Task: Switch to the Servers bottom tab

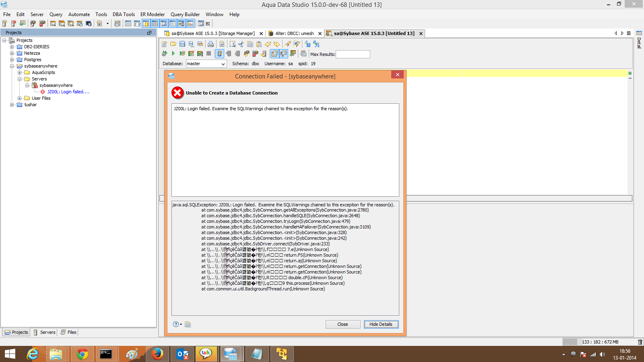Action: [44, 332]
